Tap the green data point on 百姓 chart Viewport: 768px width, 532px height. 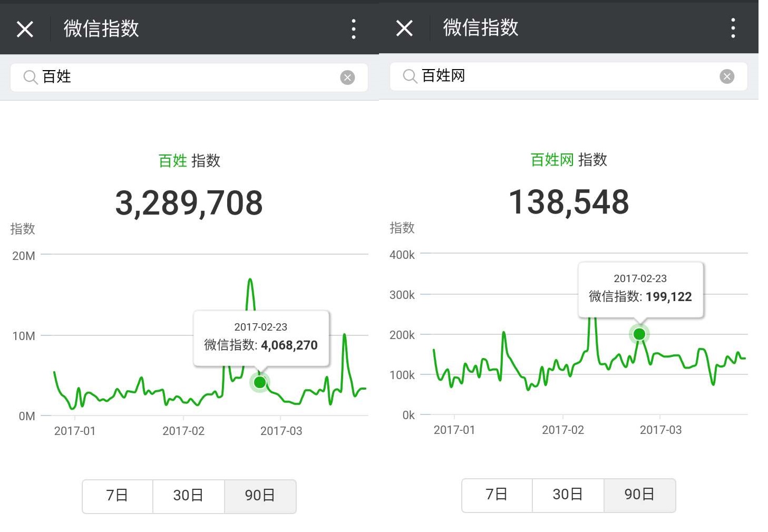[x=260, y=382]
